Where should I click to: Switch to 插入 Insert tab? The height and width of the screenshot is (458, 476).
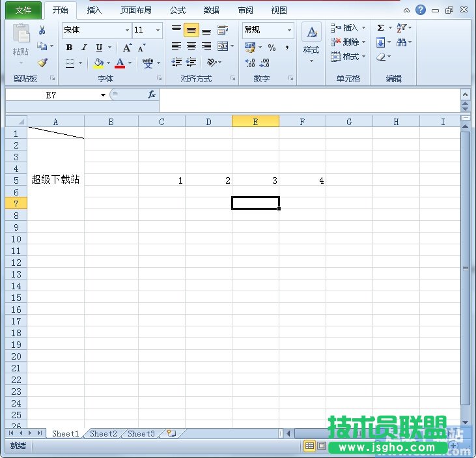(x=94, y=10)
